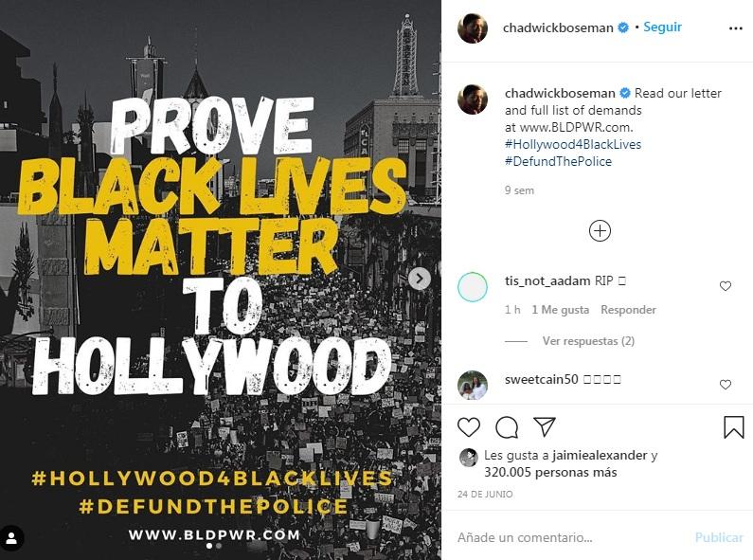Expand Ver respuestas (2) replies
The height and width of the screenshot is (560, 753).
pyautogui.click(x=588, y=341)
